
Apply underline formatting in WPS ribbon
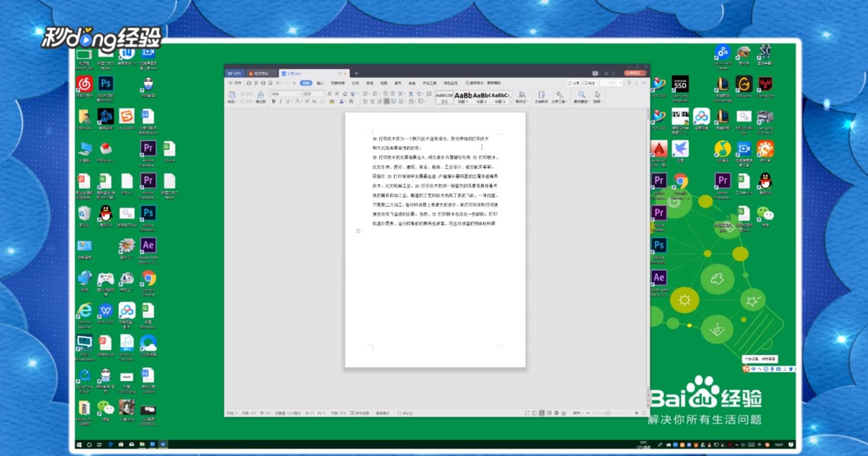288,101
